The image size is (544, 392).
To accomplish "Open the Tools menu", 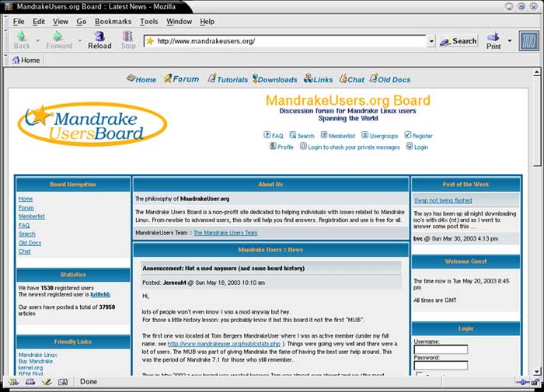I will point(148,22).
